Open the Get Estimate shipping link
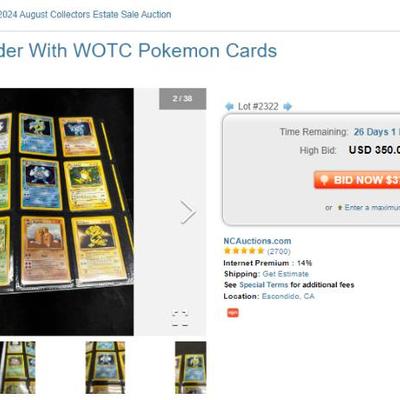 pos(285,274)
